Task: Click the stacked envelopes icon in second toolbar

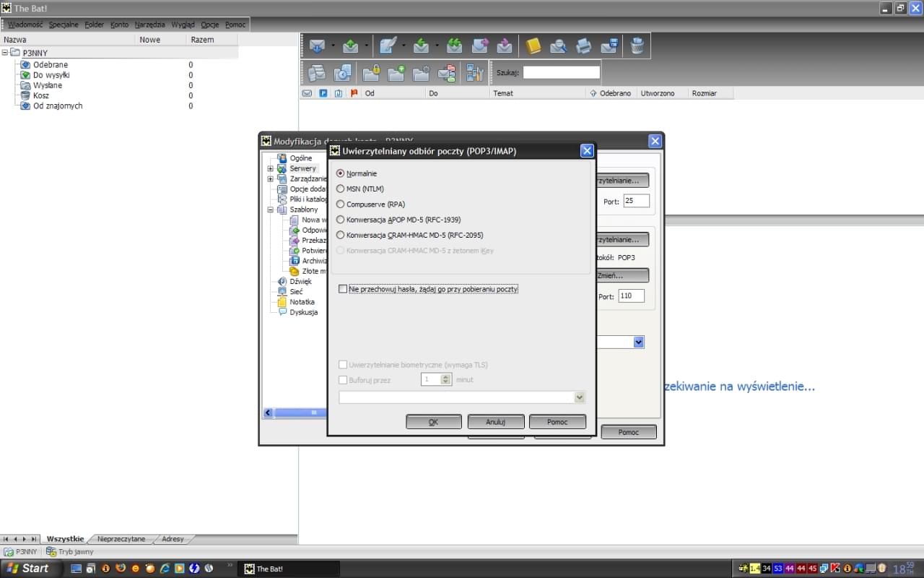Action: [317, 72]
